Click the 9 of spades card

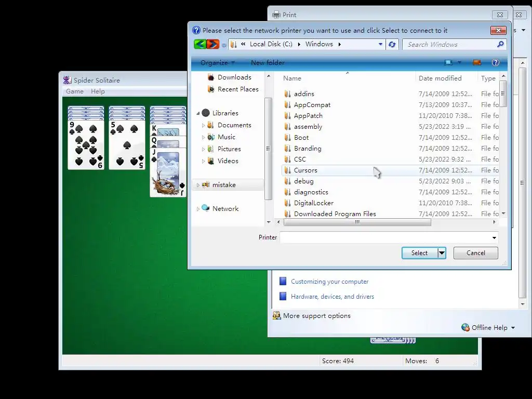point(86,145)
